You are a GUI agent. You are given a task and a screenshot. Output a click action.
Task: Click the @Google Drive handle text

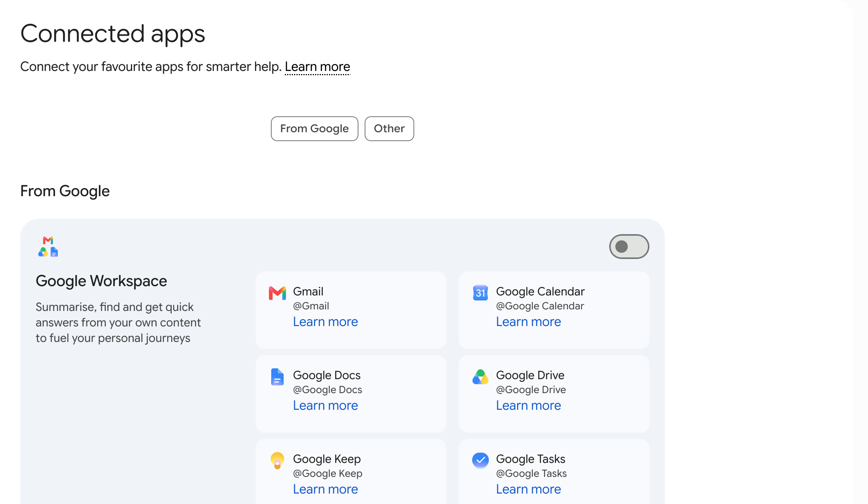point(531,390)
